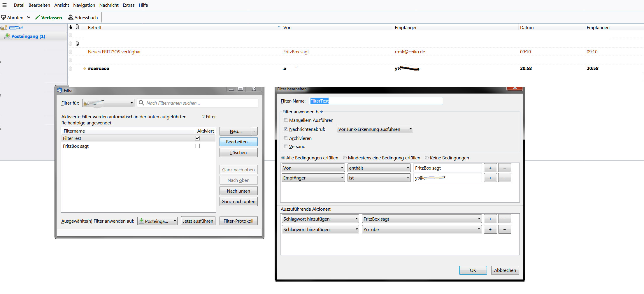This screenshot has height=294, width=644.
Task: Click the attachment paperclip column header icon
Action: tap(77, 27)
